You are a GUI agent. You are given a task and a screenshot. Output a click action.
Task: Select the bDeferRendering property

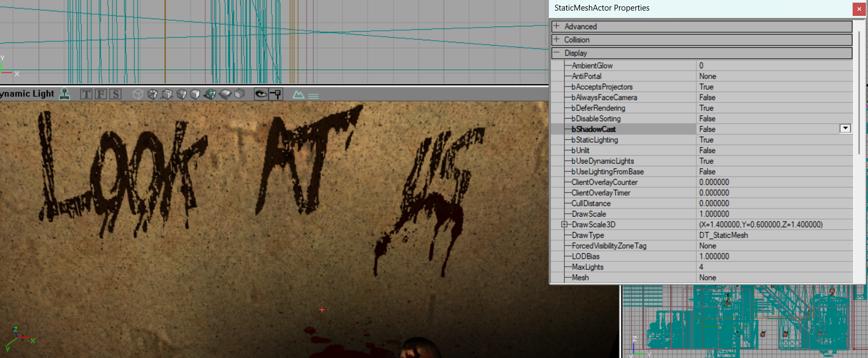[599, 108]
